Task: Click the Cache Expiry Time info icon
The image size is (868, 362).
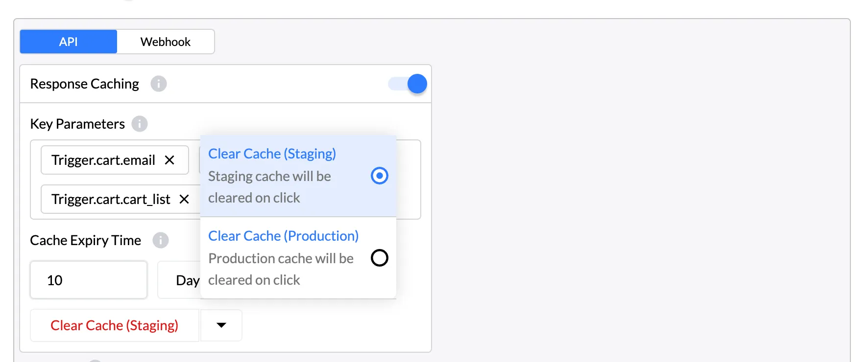Action: point(160,240)
